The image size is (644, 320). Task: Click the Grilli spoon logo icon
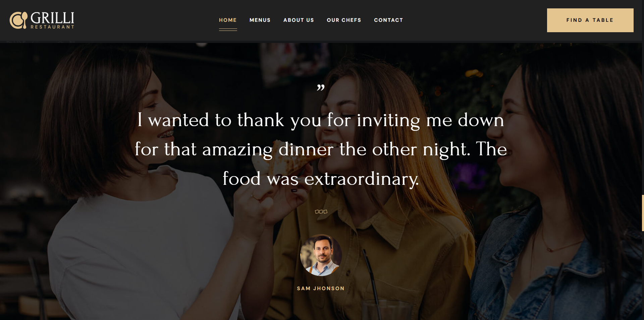[18, 20]
